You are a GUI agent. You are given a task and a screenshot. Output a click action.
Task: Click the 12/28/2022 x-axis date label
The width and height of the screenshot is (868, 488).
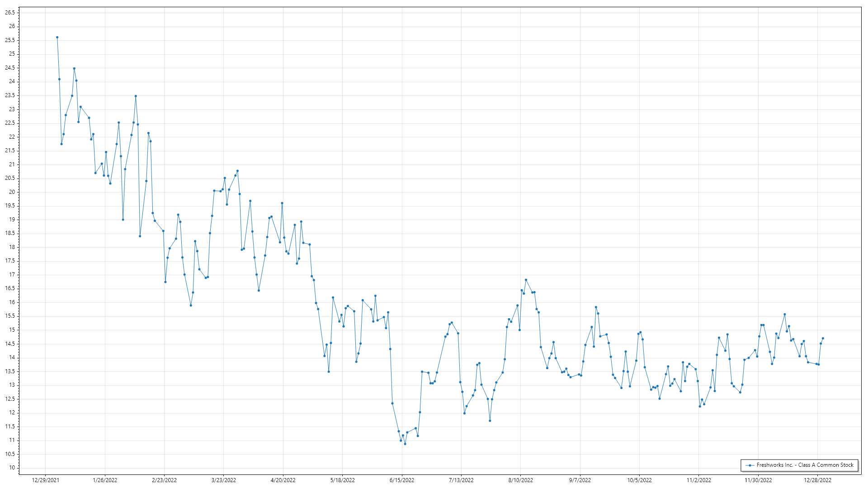click(x=817, y=480)
